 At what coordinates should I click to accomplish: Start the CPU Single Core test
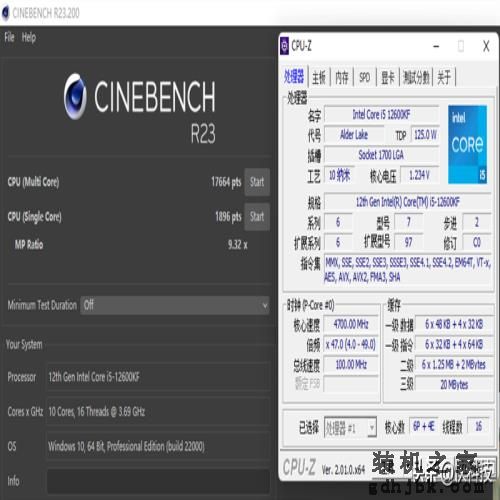tap(257, 217)
